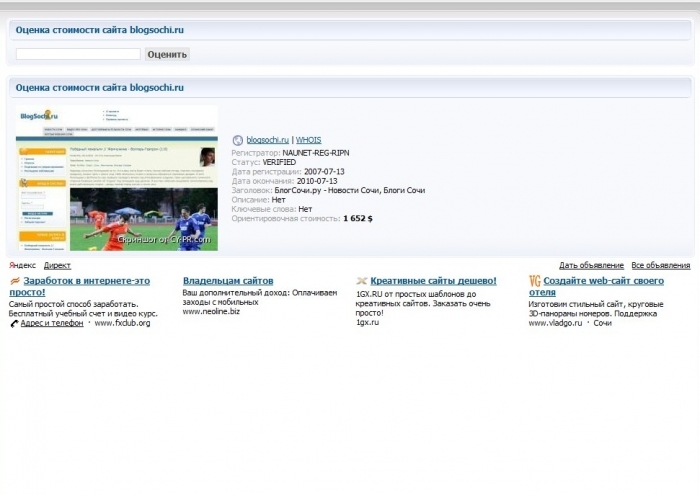Open the Владельцам сайтов ad link
This screenshot has width=700, height=495.
tap(227, 282)
